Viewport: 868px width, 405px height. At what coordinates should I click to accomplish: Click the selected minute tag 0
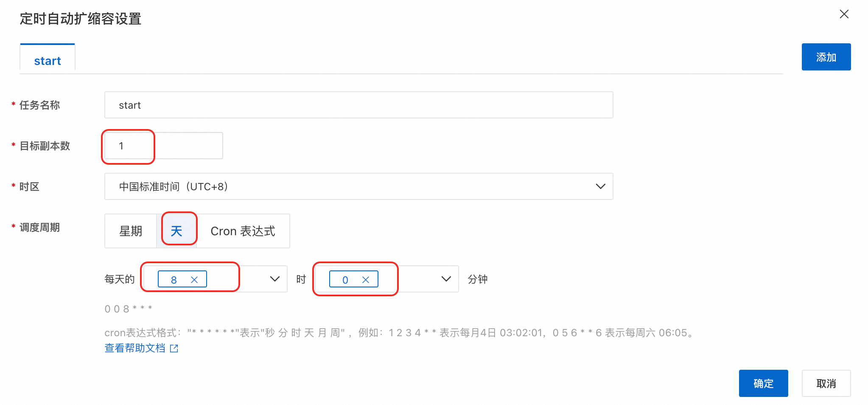click(x=345, y=280)
